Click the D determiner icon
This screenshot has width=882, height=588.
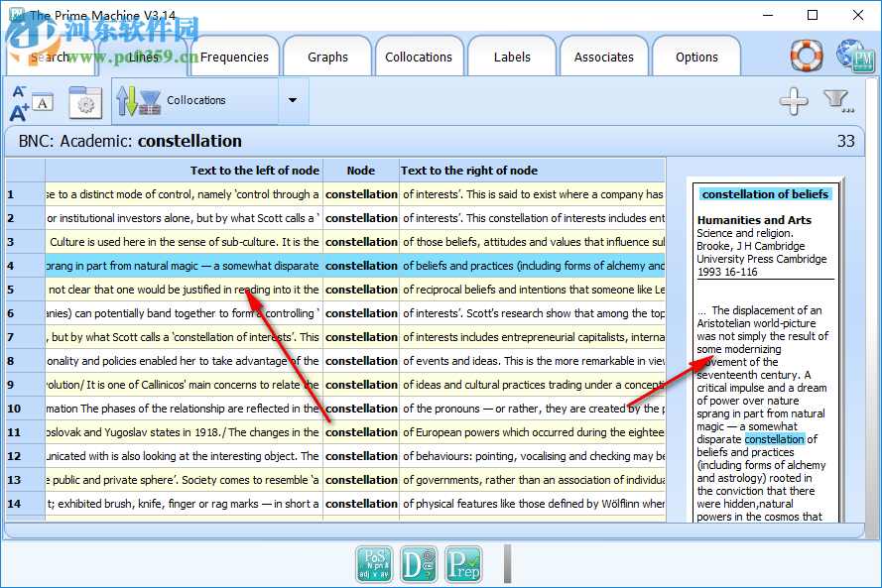(x=419, y=564)
